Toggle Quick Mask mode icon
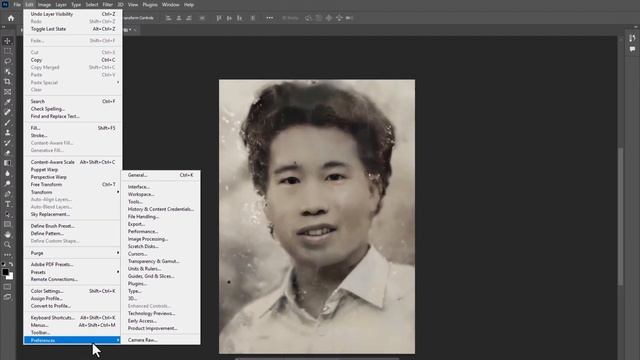 click(7, 287)
